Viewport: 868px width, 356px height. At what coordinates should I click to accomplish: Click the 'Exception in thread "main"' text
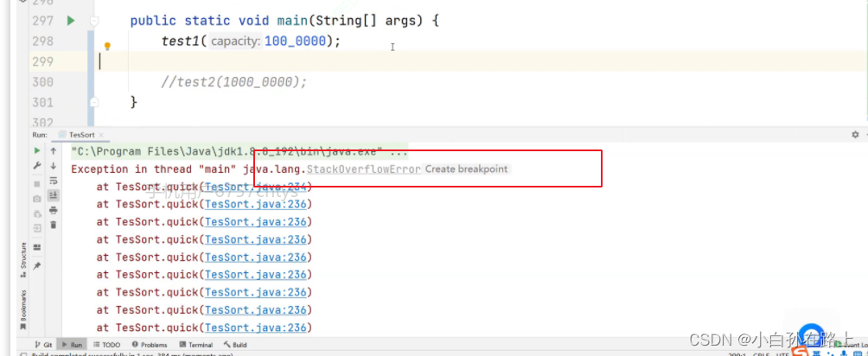point(155,168)
